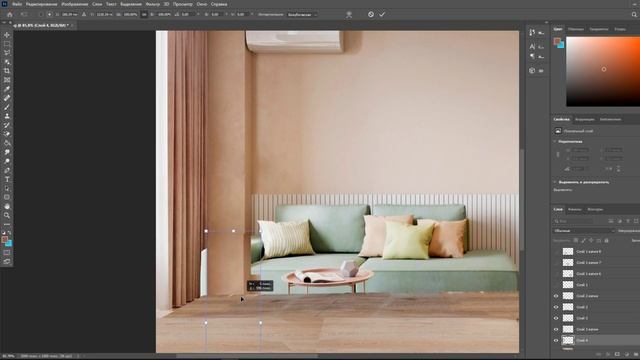Select the Crop tool

(x=7, y=71)
